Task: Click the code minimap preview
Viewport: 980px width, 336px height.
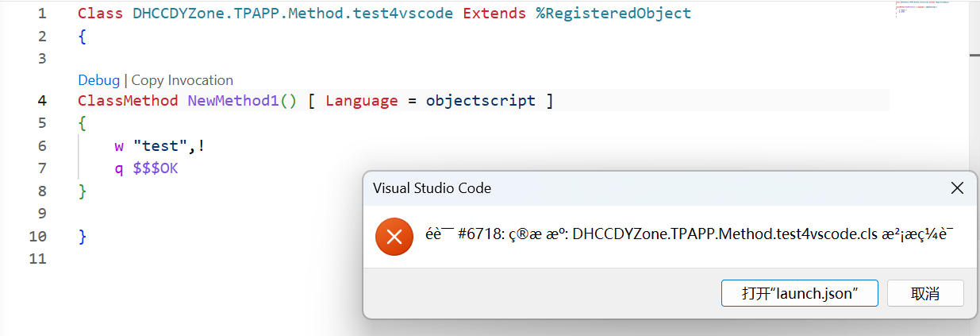Action: [x=924, y=10]
